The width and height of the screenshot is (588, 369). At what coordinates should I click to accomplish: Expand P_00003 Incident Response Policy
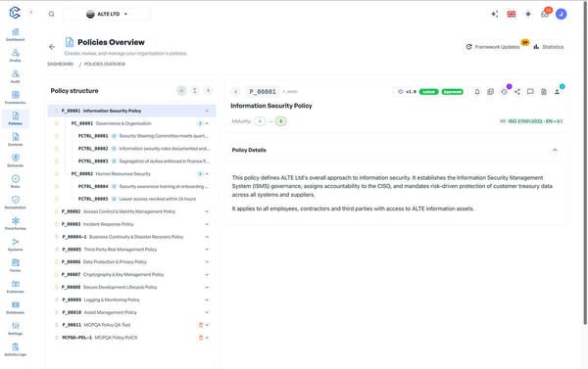click(207, 224)
